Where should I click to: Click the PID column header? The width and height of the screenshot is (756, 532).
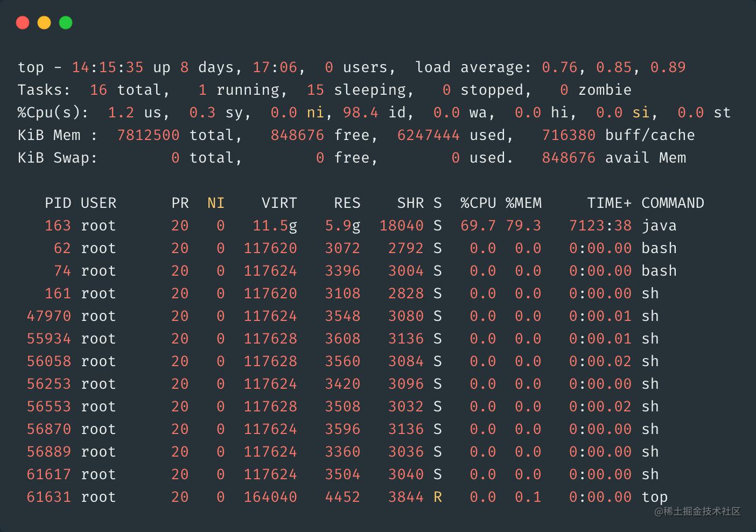click(x=58, y=203)
